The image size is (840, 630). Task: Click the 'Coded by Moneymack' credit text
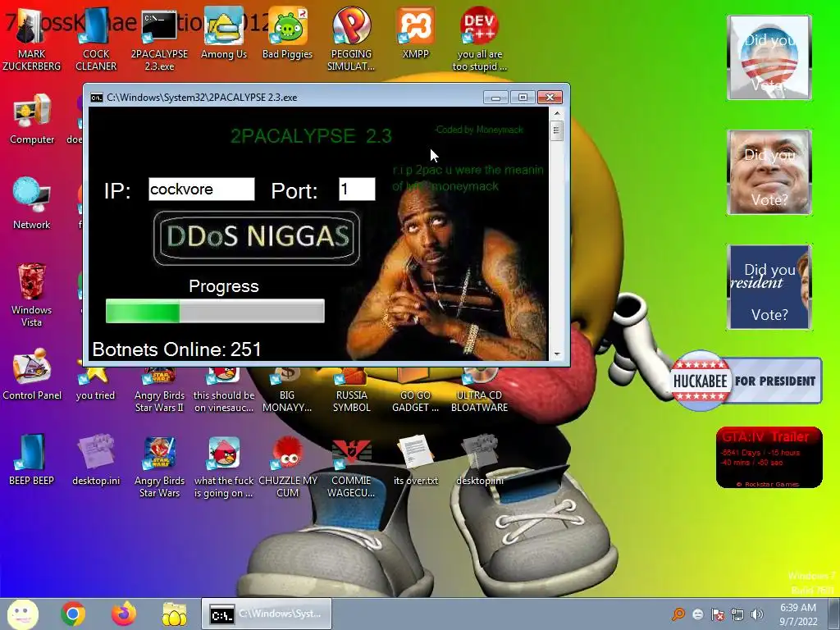479,130
